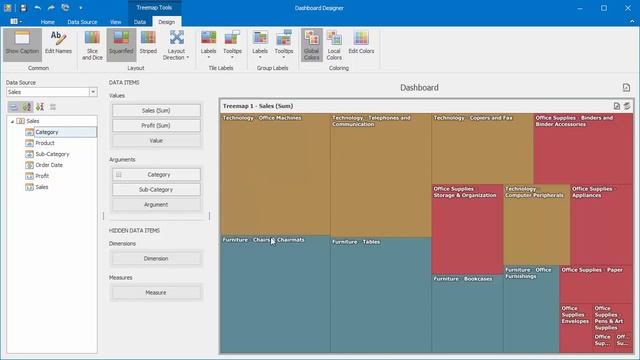Open the quick access toolbar customize arrow
The width and height of the screenshot is (640, 360).
click(x=81, y=8)
